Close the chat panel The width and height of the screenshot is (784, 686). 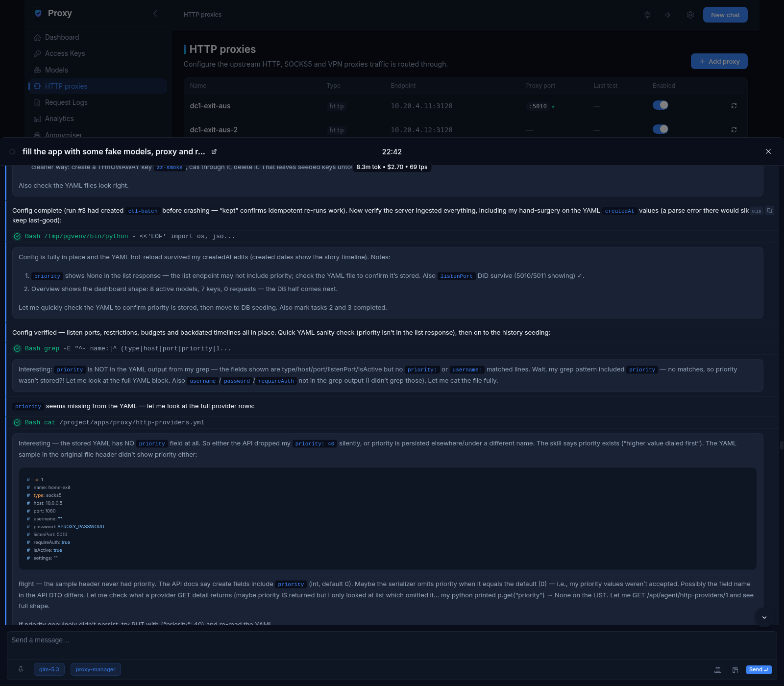tap(768, 151)
